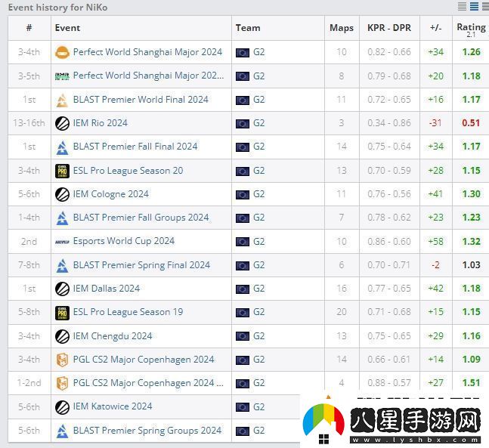
Task: Open the Esports World Cup 2024 link
Action: click(123, 241)
